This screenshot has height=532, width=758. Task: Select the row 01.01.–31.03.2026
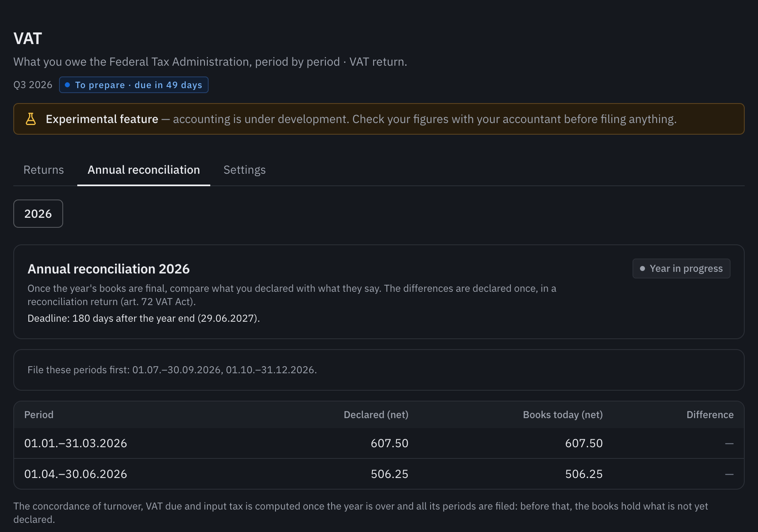coord(379,443)
